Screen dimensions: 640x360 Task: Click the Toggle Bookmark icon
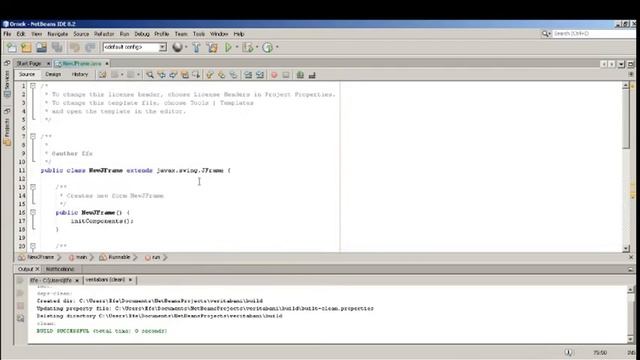coord(233,75)
